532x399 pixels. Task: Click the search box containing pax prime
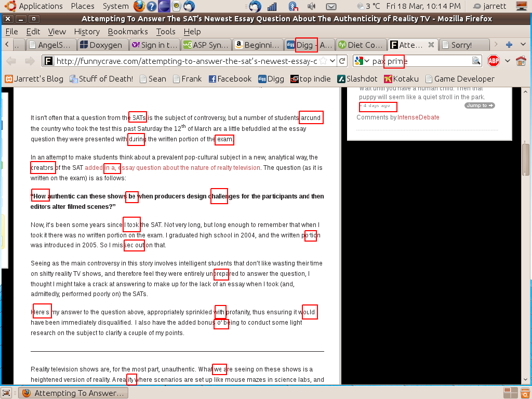pos(421,61)
